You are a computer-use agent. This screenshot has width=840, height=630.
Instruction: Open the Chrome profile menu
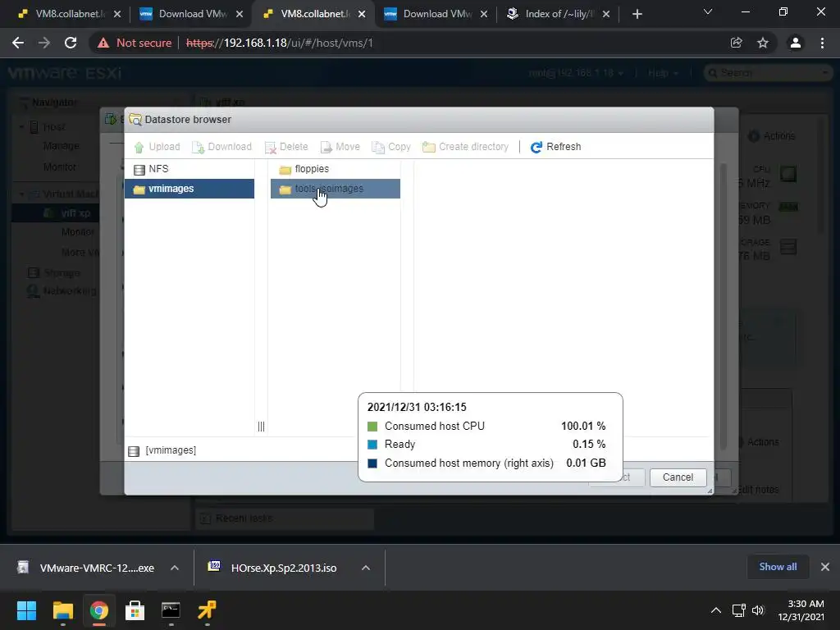pos(796,43)
